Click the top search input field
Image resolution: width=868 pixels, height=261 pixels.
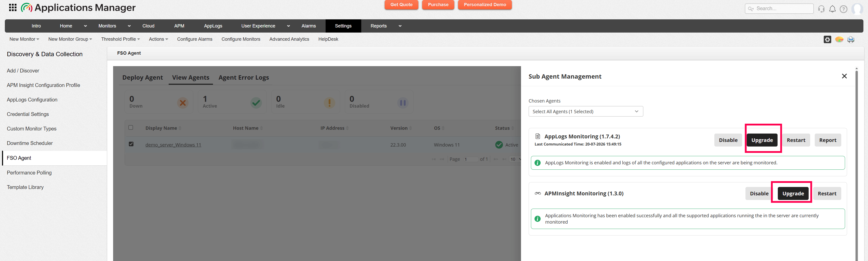(779, 9)
